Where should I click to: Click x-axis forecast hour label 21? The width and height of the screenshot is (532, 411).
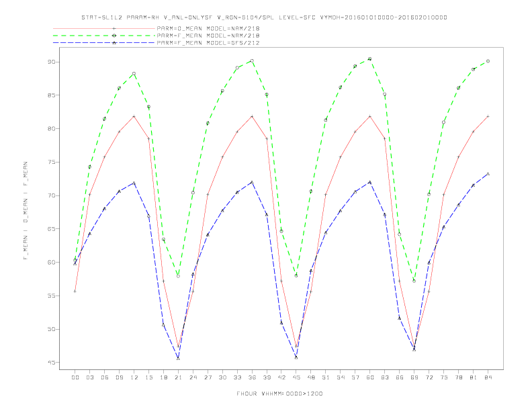pos(179,377)
